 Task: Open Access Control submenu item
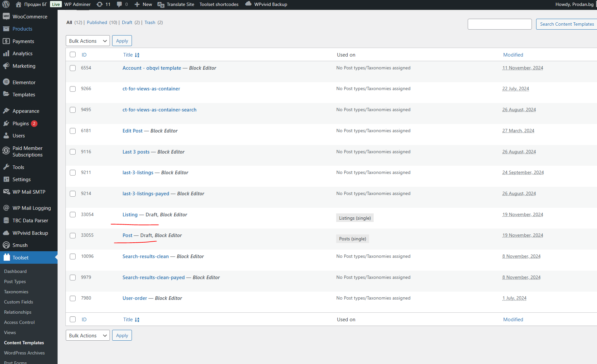(x=19, y=322)
